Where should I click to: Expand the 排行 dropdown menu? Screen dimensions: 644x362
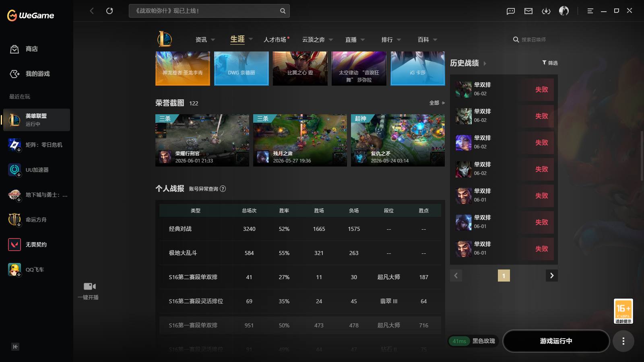(399, 40)
